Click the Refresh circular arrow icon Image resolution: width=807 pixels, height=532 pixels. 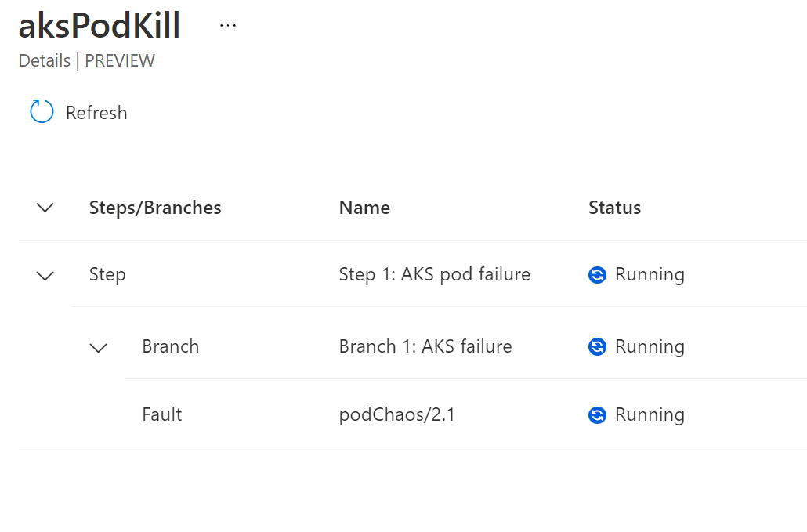(x=42, y=111)
